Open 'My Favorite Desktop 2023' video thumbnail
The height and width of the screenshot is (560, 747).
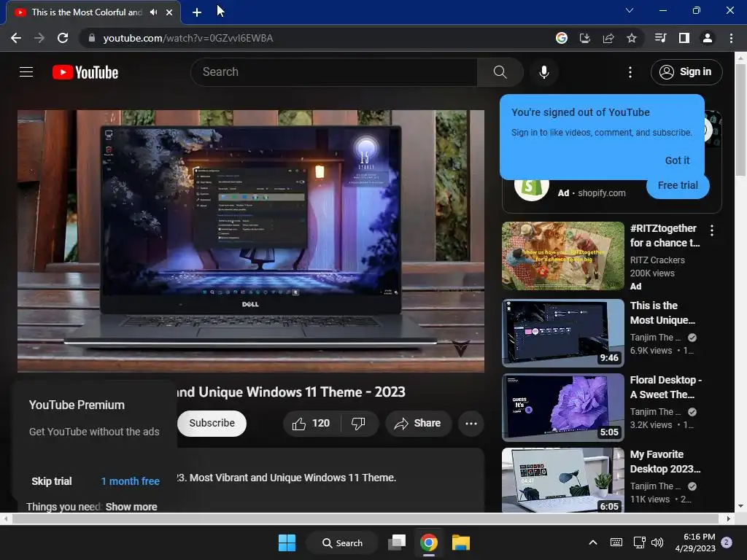[x=562, y=480]
